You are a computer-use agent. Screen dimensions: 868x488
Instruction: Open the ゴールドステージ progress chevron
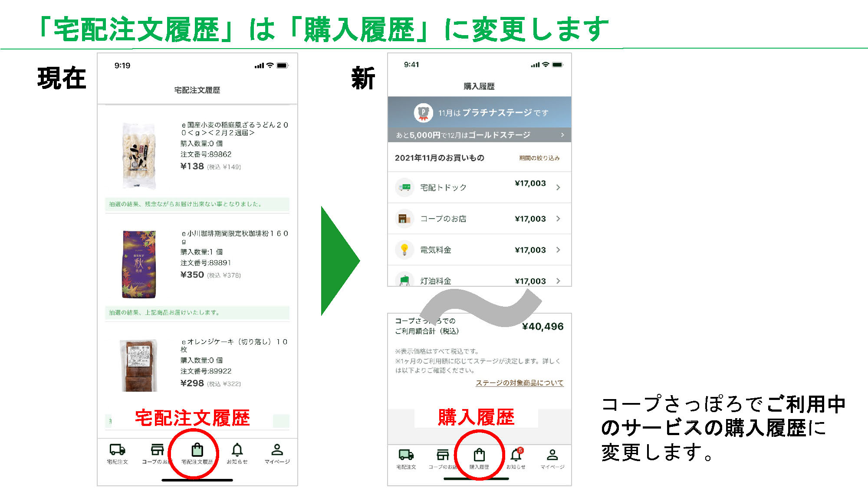[x=562, y=135]
